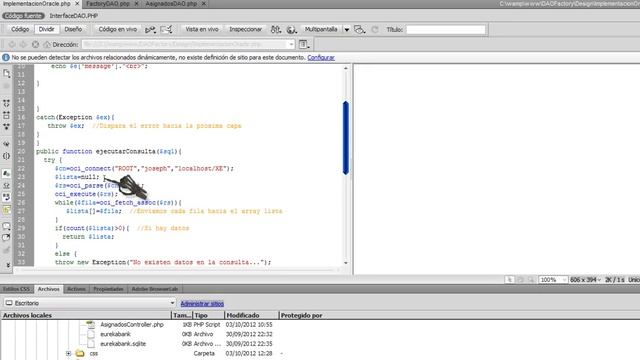
Task: Select the hand tool in status bar
Action: pos(520,280)
